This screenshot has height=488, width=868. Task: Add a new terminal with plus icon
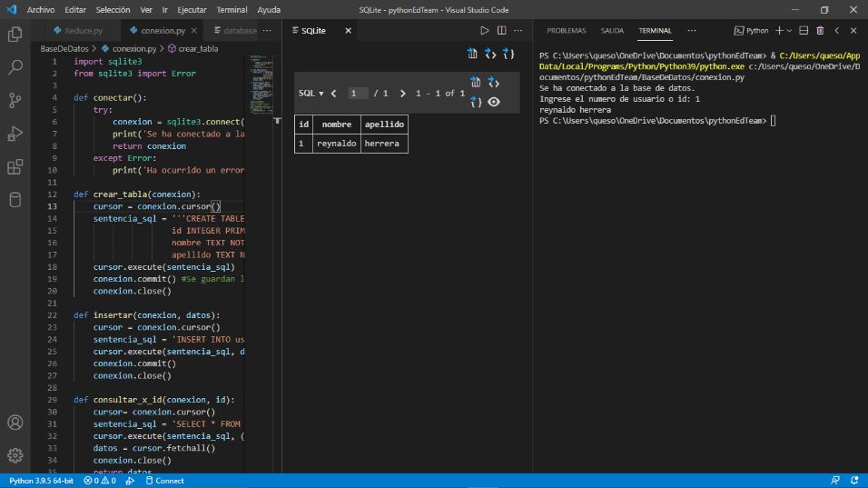pyautogui.click(x=779, y=31)
